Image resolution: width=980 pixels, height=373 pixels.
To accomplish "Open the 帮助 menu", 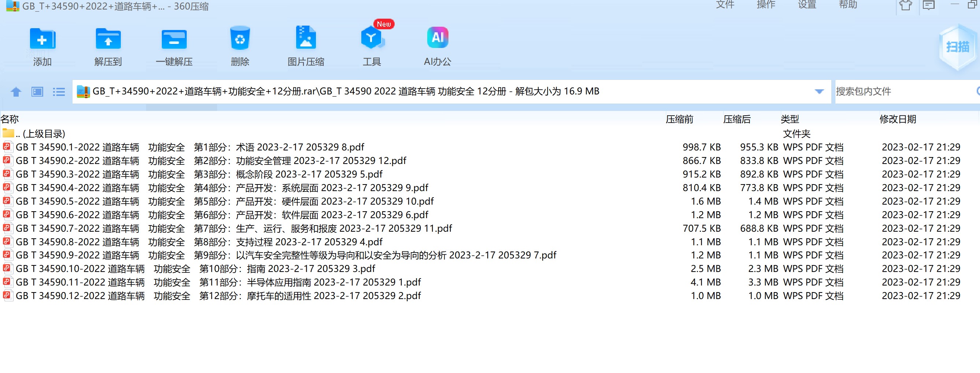I will pos(848,4).
